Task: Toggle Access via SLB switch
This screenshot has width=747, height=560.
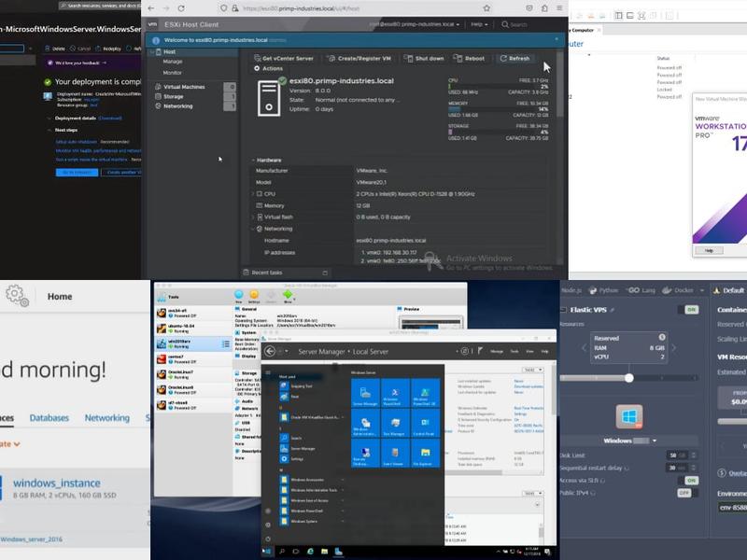Action: tap(688, 481)
